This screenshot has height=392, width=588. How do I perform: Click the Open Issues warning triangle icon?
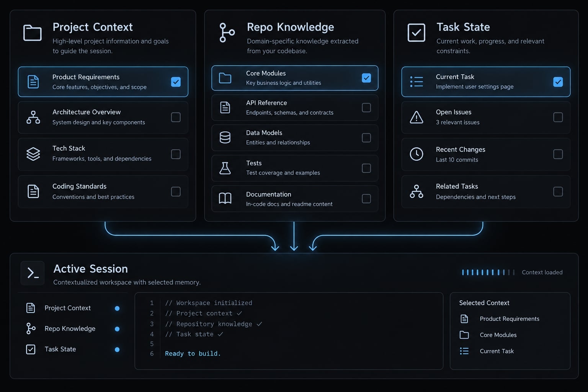click(416, 117)
